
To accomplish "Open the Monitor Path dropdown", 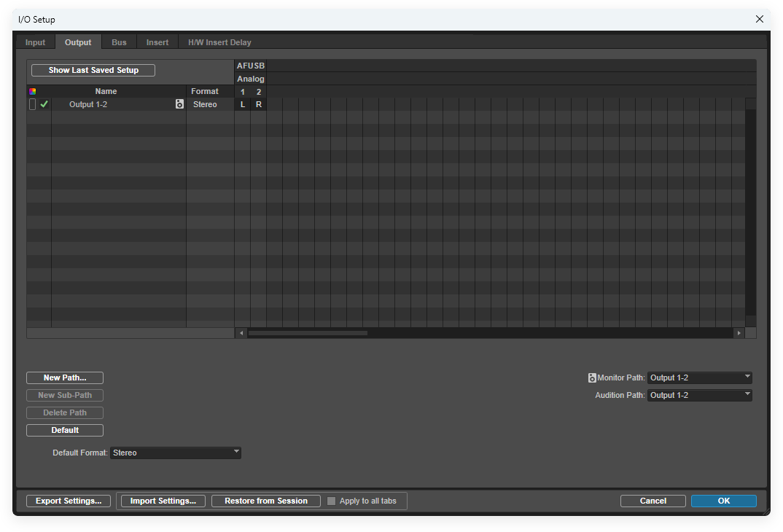I will pyautogui.click(x=699, y=378).
